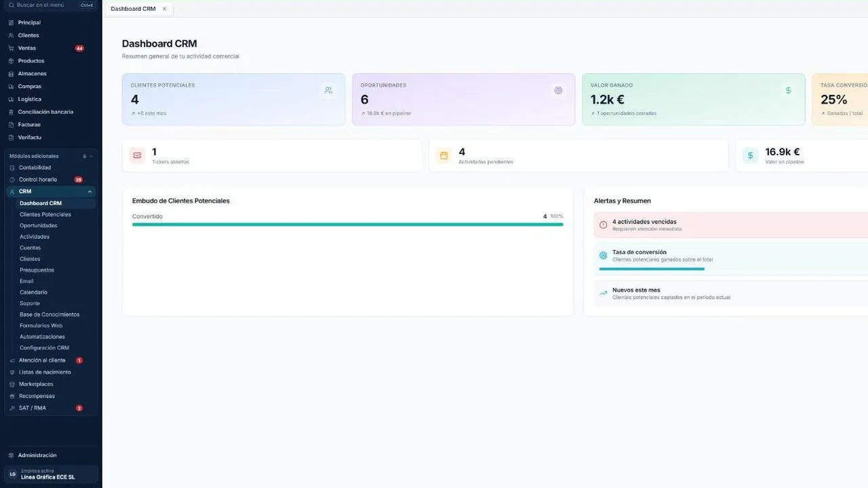
Task: Click the Ventas 44 notification badge
Action: 79,48
